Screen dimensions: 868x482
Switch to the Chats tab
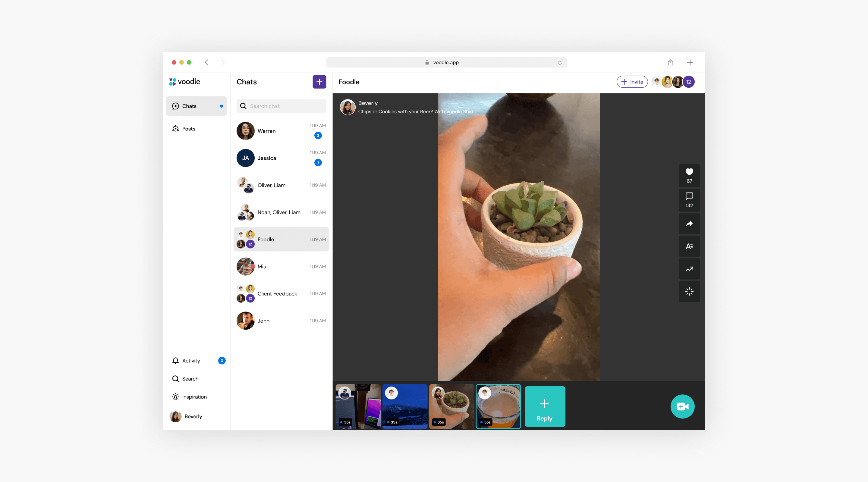pos(190,106)
